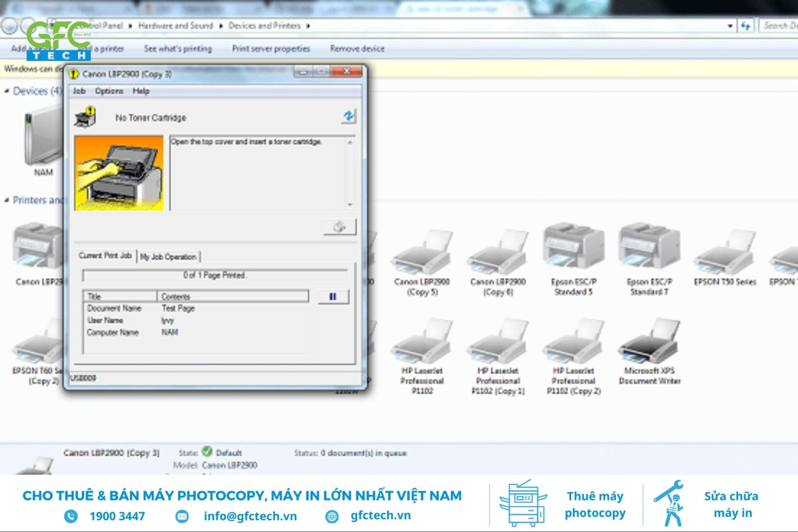Viewport: 798px width, 532px height.
Task: Pause the current print job
Action: (x=333, y=297)
